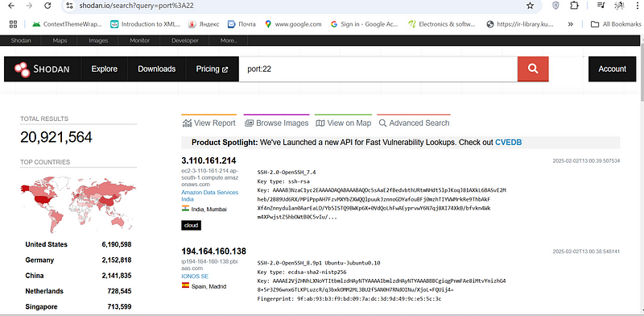Reload the page with the refresh icon
The width and height of the screenshot is (644, 316).
47,6
